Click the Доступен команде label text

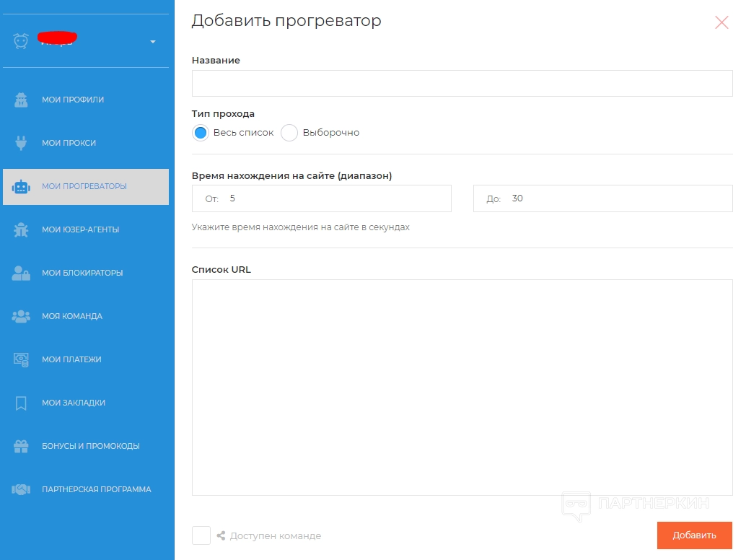tap(276, 535)
